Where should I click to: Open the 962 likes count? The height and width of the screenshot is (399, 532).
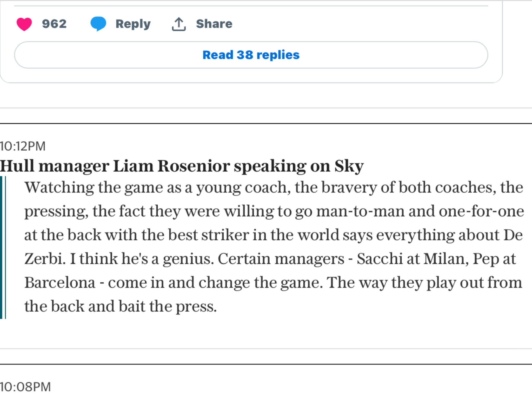pos(54,24)
